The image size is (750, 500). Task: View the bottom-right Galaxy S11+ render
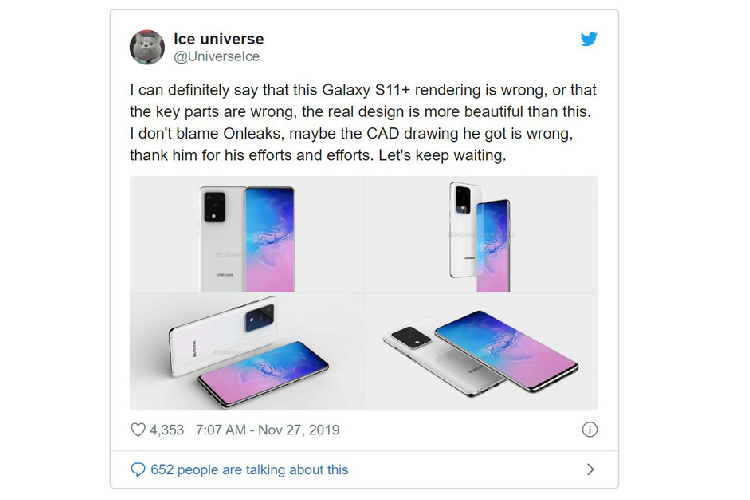tap(482, 352)
